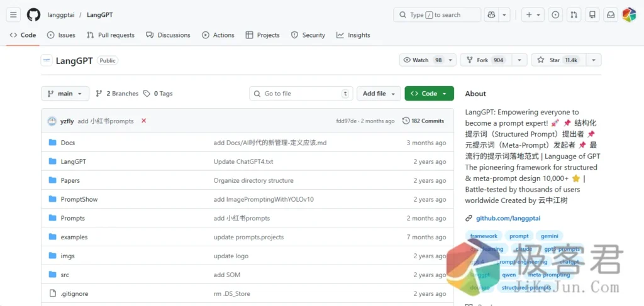Open the Prompts folder
Image resolution: width=644 pixels, height=306 pixels.
(72, 218)
